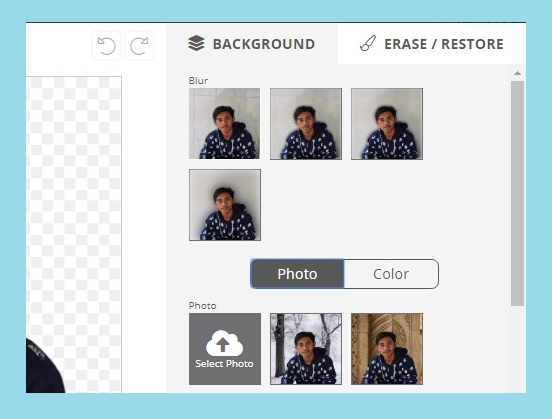Toggle background type to Photo
The image size is (552, 419).
tap(297, 274)
